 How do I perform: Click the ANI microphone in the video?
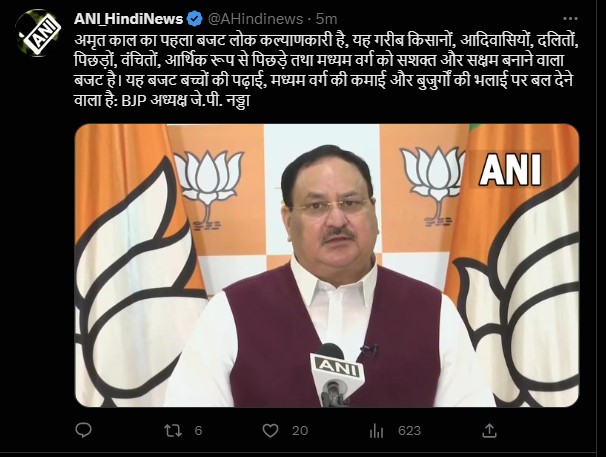pyautogui.click(x=335, y=374)
